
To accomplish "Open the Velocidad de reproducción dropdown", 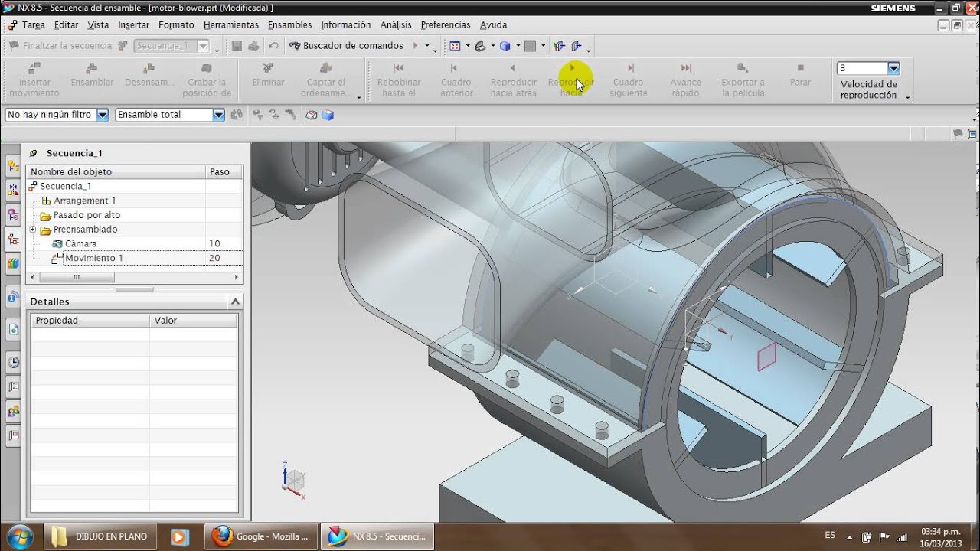I will click(893, 68).
